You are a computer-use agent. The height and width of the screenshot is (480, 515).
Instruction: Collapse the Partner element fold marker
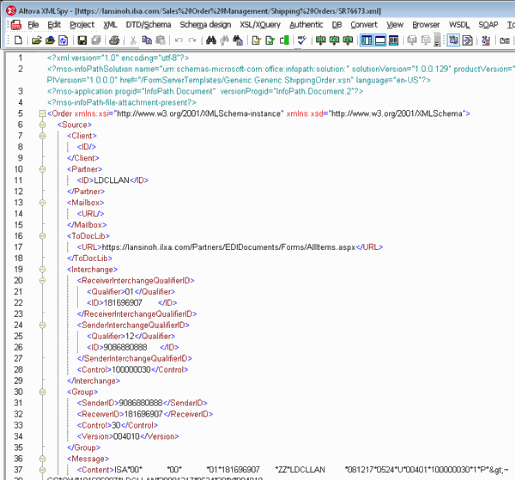click(42, 169)
